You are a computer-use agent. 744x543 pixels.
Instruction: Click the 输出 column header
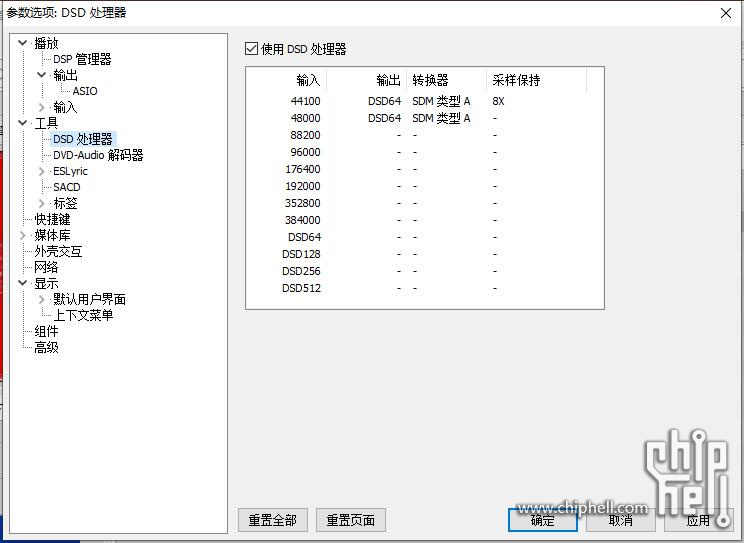(366, 80)
